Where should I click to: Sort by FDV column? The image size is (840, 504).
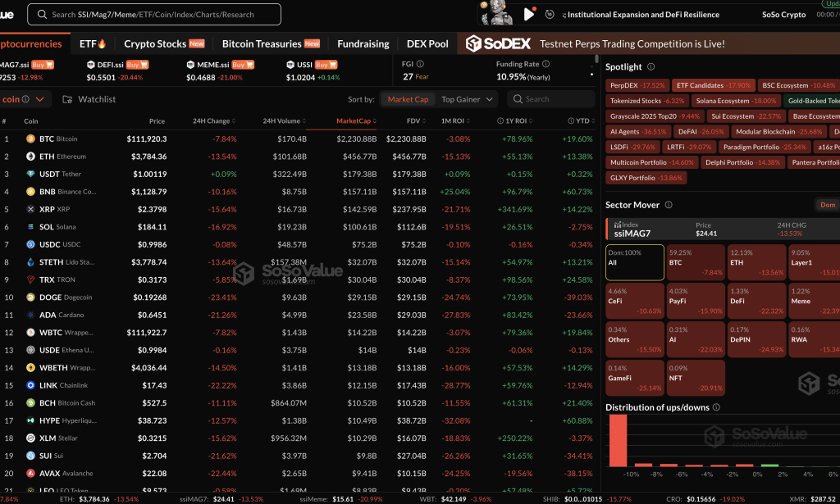click(x=416, y=121)
